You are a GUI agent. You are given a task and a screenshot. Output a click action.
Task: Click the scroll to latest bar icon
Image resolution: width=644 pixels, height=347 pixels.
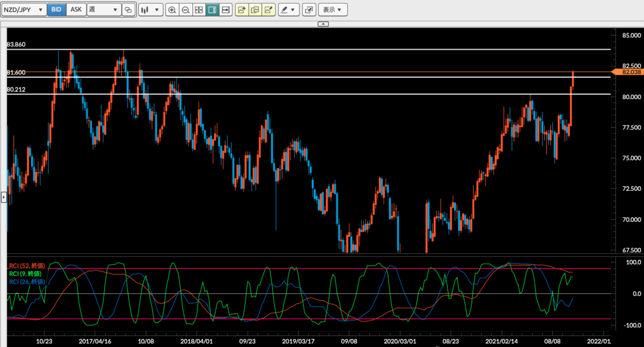226,10
